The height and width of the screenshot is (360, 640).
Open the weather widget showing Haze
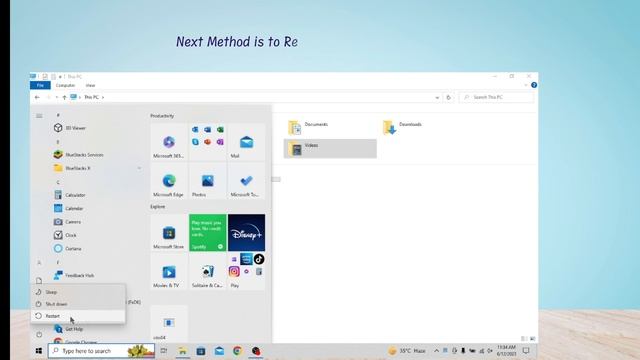pyautogui.click(x=407, y=351)
